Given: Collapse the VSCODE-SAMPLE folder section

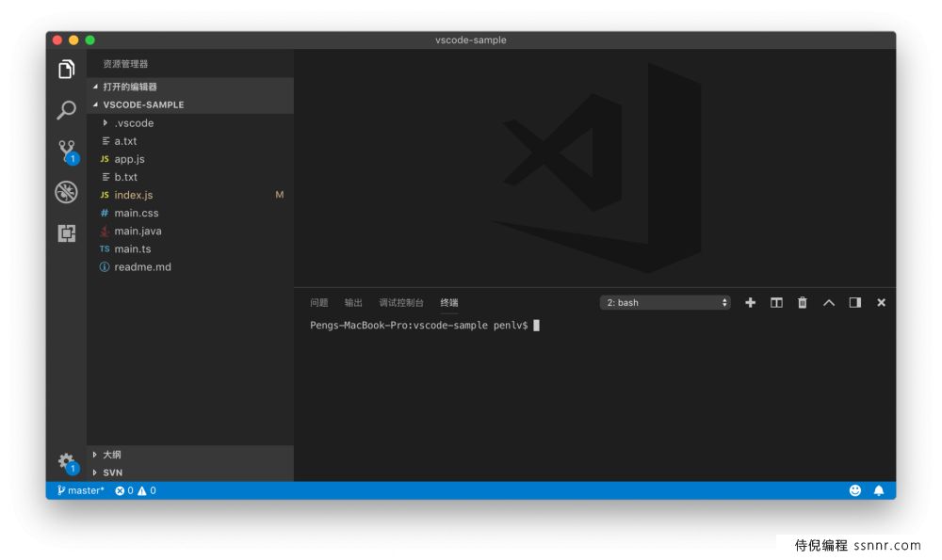Looking at the screenshot, I should 190,104.
